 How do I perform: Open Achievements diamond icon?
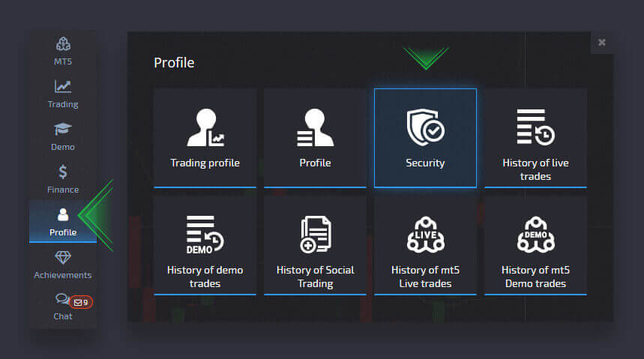63,264
